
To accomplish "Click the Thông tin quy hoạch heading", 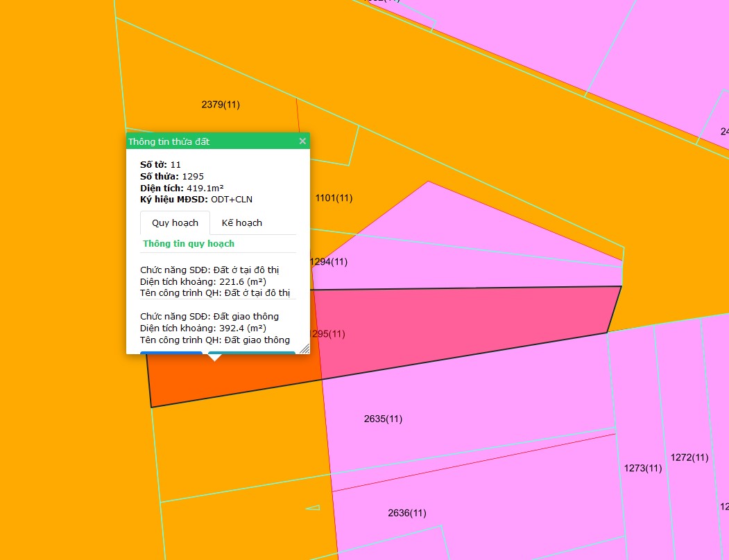I will point(189,243).
